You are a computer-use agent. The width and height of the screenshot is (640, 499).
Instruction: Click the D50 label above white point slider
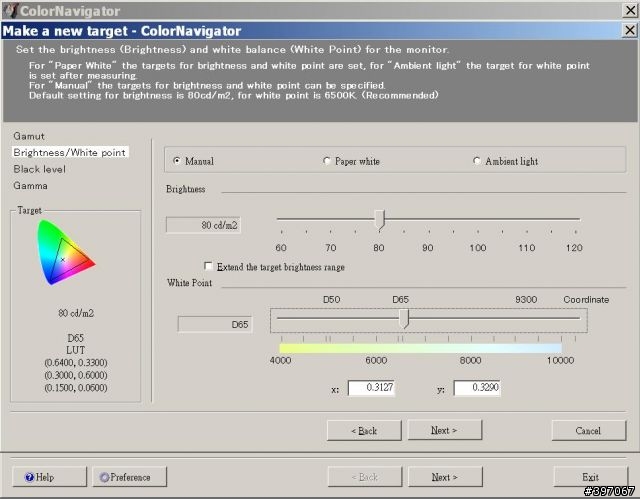(x=331, y=299)
